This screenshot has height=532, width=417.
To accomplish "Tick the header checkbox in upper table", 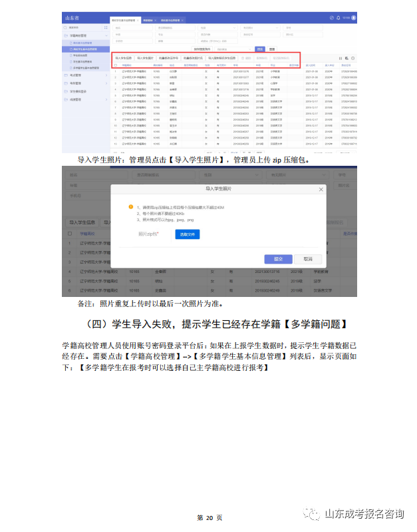I will tap(116, 65).
